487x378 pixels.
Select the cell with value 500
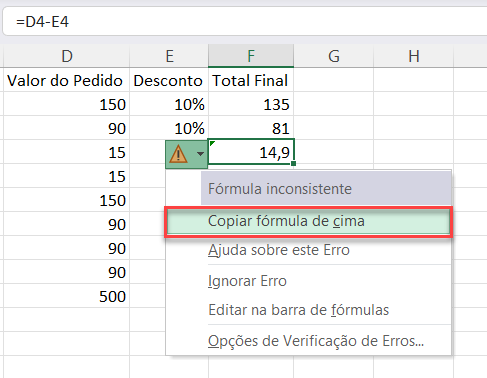click(67, 296)
